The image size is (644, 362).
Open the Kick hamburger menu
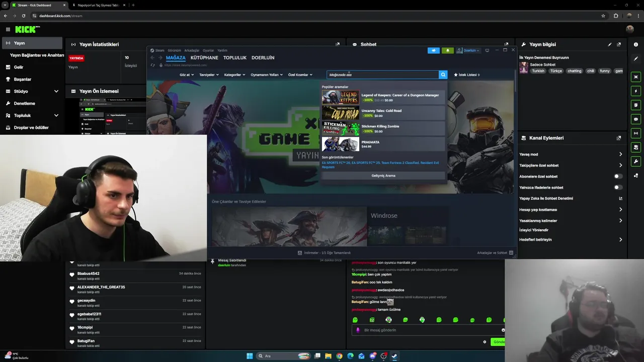pos(8,30)
